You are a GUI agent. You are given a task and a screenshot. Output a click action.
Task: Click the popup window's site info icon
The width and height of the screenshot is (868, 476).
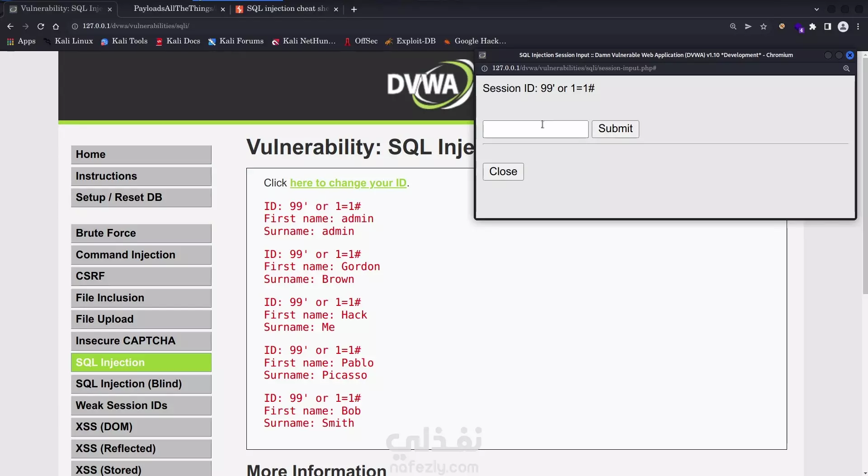click(484, 68)
